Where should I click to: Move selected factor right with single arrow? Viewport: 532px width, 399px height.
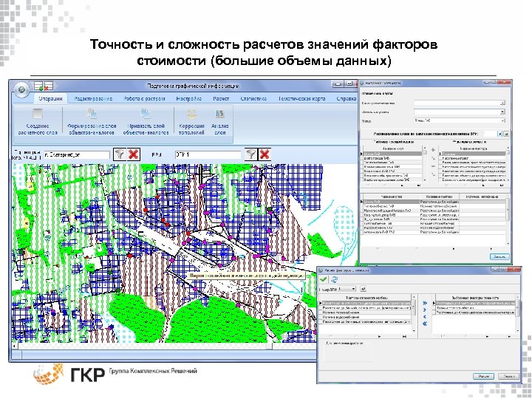[424, 310]
